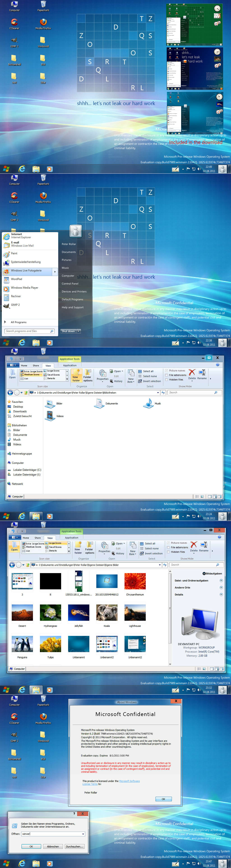Click Abbrechen in the Run dialog

coord(53,846)
